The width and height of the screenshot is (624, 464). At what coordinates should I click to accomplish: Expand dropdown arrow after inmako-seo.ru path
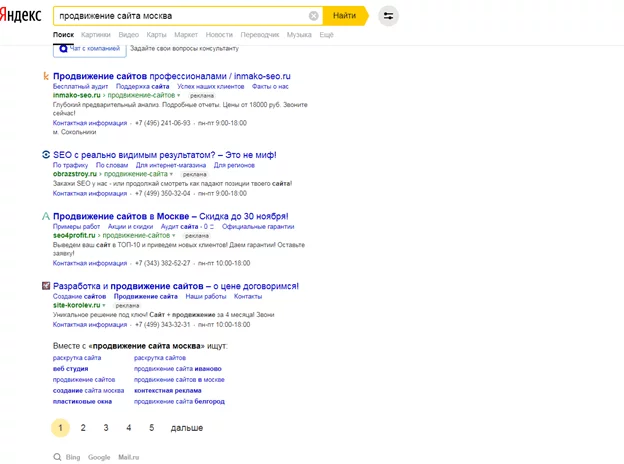[179, 96]
